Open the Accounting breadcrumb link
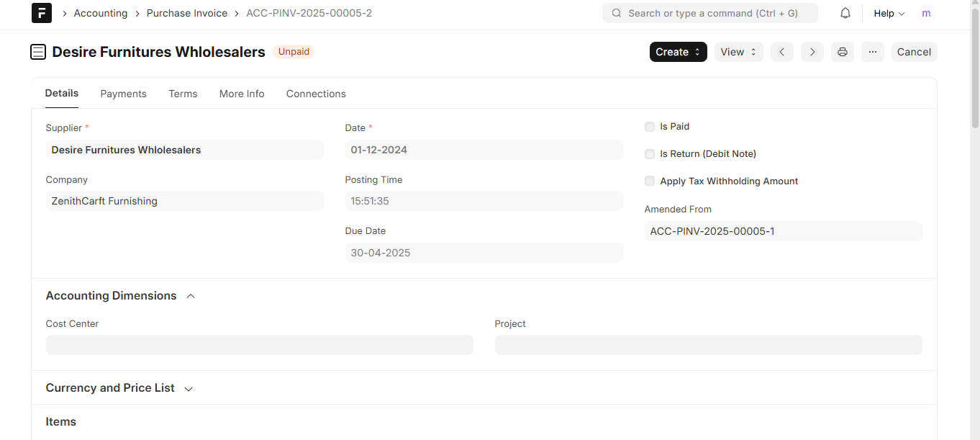980x440 pixels. coord(101,13)
